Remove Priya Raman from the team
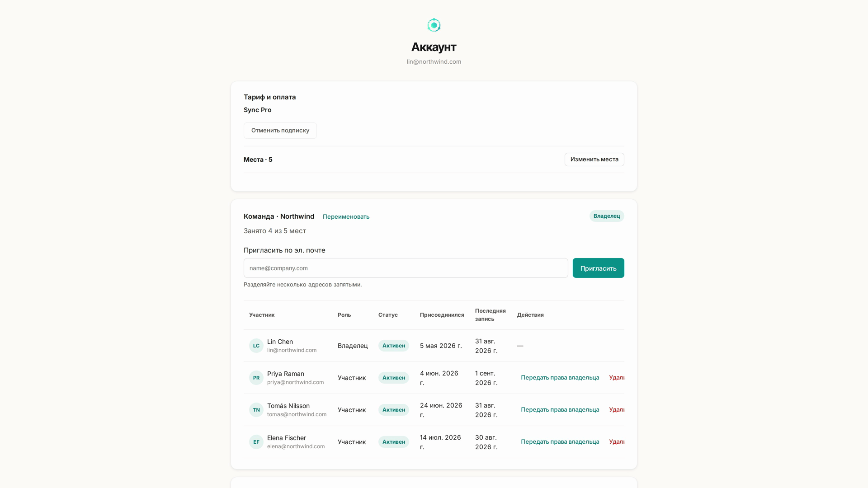This screenshot has width=868, height=488. [x=617, y=378]
